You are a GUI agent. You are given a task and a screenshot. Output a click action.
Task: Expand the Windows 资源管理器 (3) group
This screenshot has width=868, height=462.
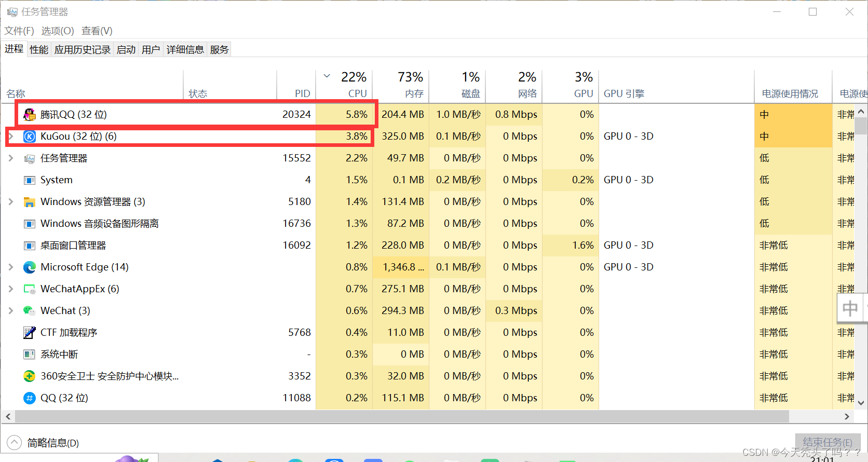11,202
